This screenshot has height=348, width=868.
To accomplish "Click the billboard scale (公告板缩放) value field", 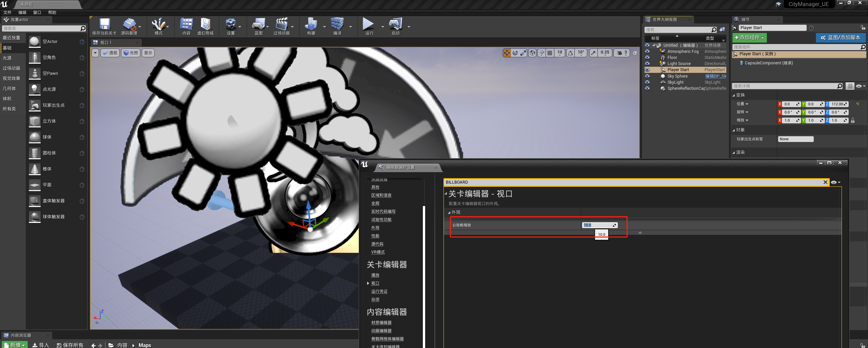I will point(600,225).
